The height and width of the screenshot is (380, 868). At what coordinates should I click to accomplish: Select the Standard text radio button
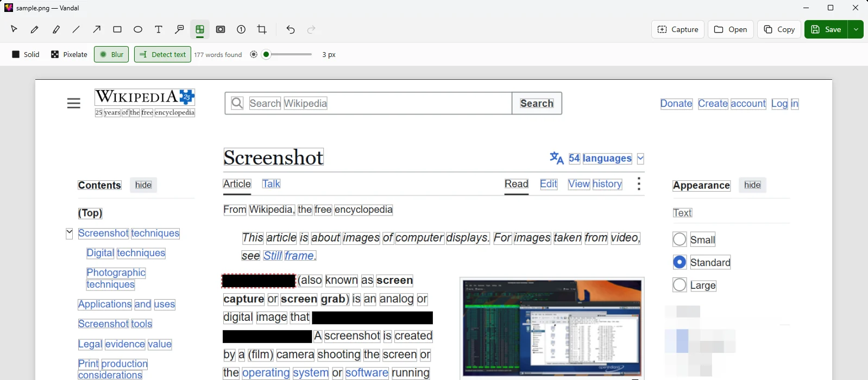pyautogui.click(x=680, y=262)
